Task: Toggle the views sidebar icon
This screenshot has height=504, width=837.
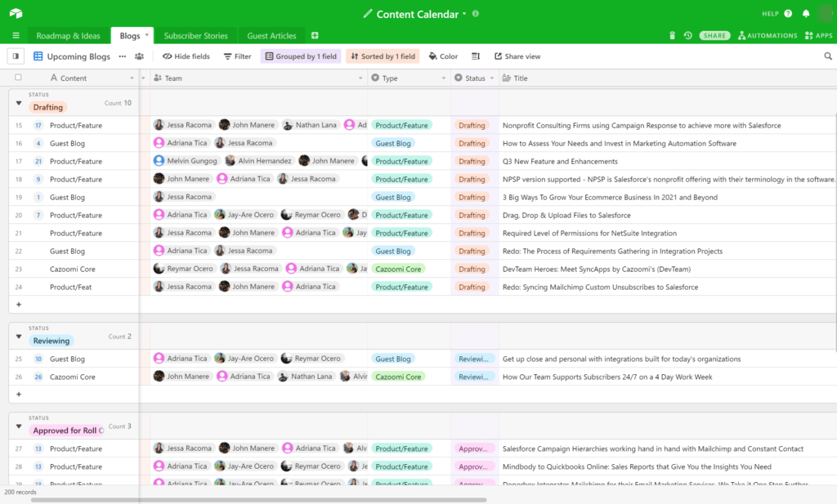Action: pyautogui.click(x=16, y=56)
